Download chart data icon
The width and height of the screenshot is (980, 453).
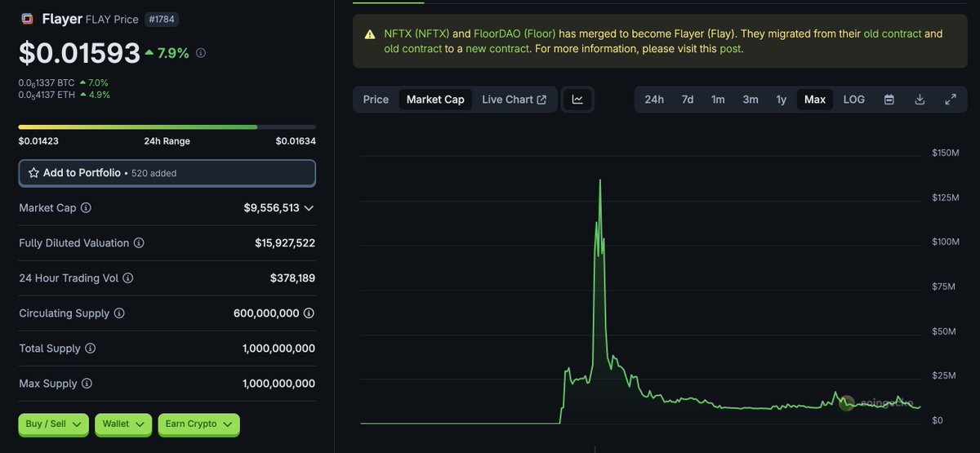(x=920, y=100)
